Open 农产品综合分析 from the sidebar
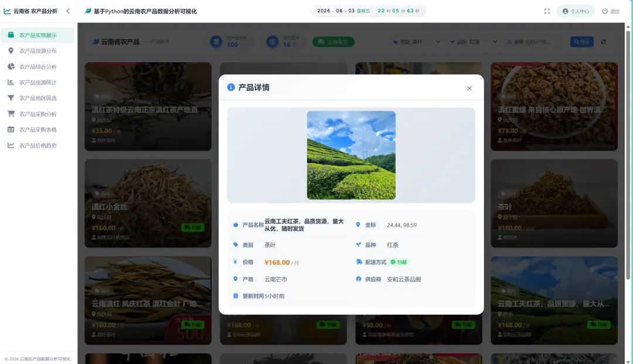 [x=38, y=67]
